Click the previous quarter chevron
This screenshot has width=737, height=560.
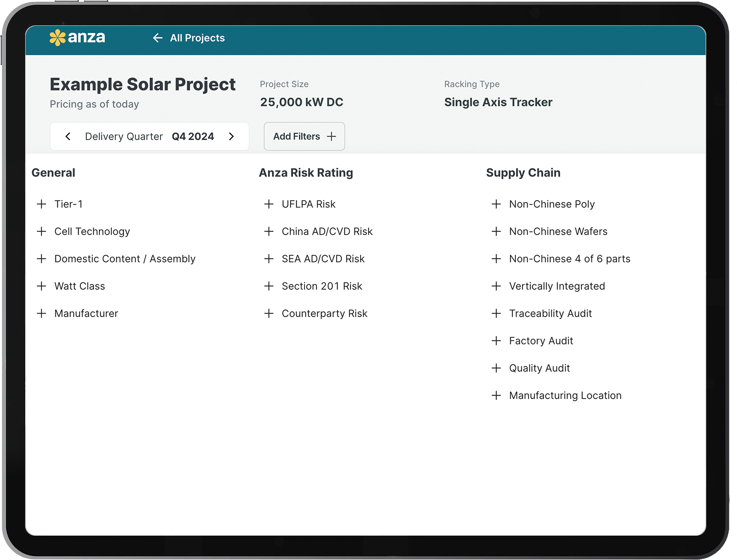point(68,136)
